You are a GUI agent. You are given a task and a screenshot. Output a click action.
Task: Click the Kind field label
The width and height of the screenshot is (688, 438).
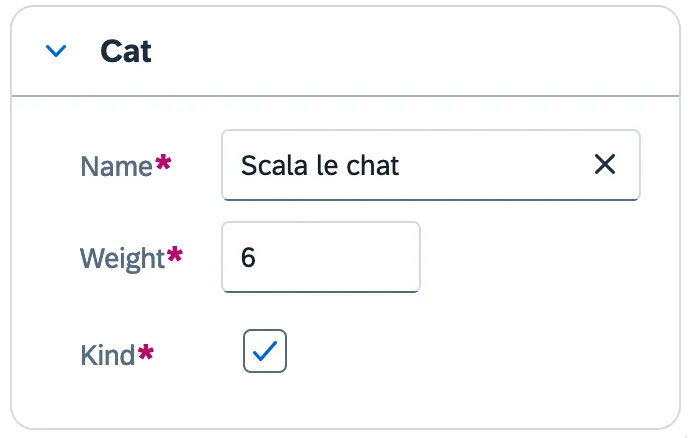[107, 354]
